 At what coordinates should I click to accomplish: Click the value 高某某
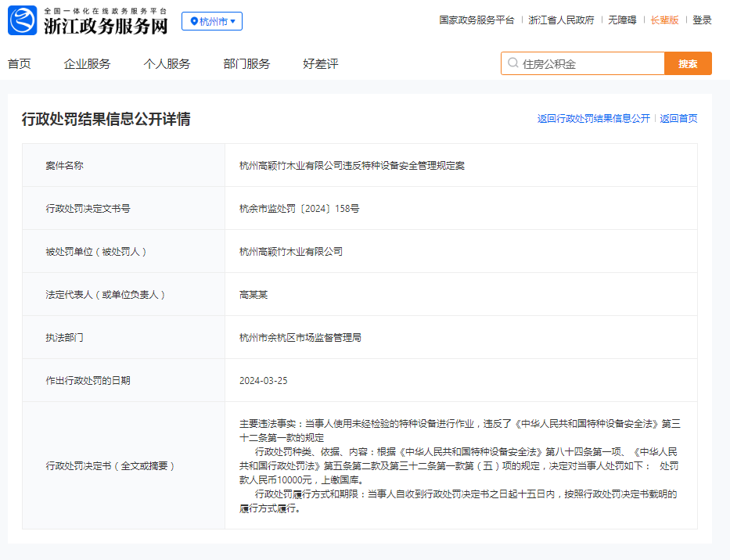(x=254, y=295)
